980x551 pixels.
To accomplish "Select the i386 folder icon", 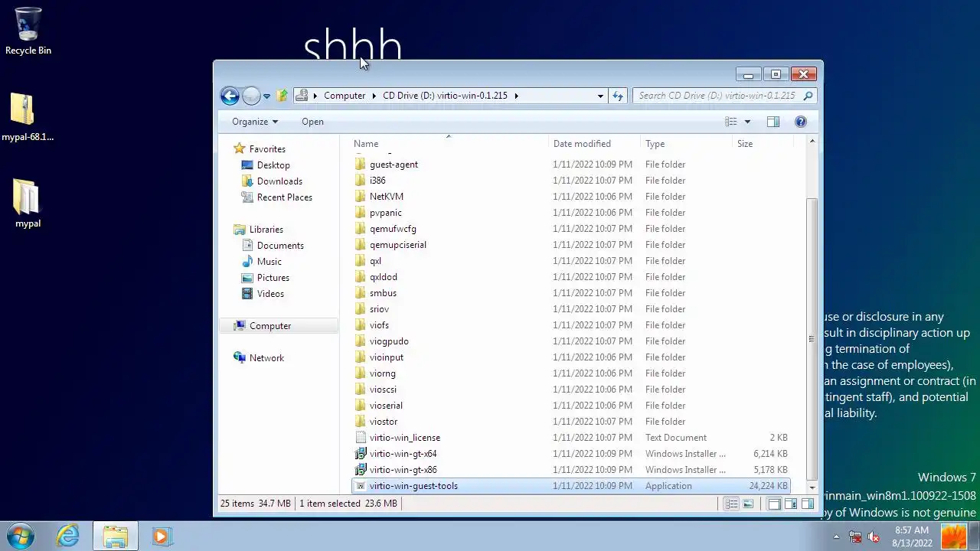I will pyautogui.click(x=361, y=181).
